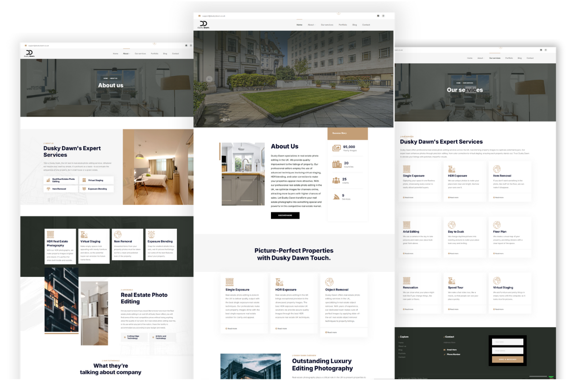Click the Your name input field in the footer
Image resolution: width=588 pixels, height=392 pixels.
tap(507, 342)
